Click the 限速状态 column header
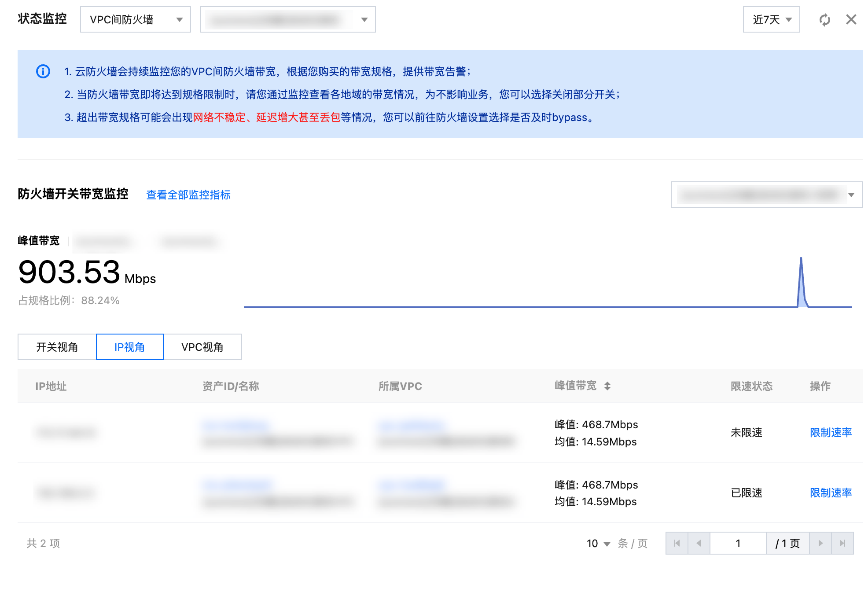The height and width of the screenshot is (603, 868). pyautogui.click(x=752, y=386)
